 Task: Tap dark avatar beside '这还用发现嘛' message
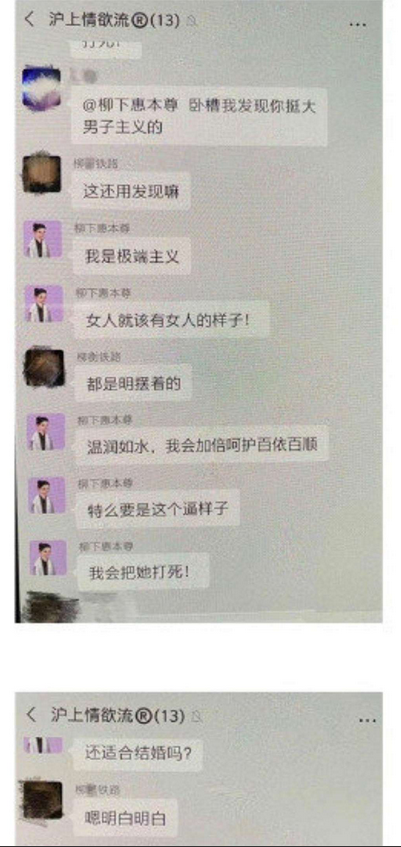41,174
